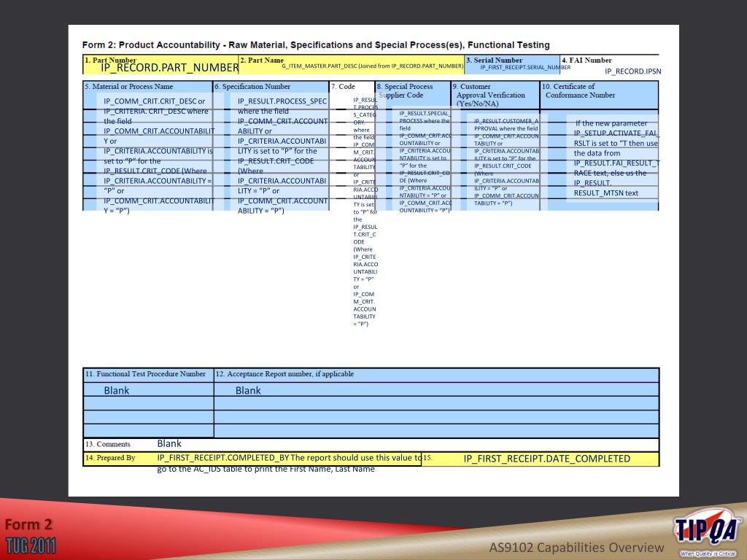This screenshot has width=747, height=560.
Task: Click '11. Functional Test Procedure Number' header
Action: point(145,374)
